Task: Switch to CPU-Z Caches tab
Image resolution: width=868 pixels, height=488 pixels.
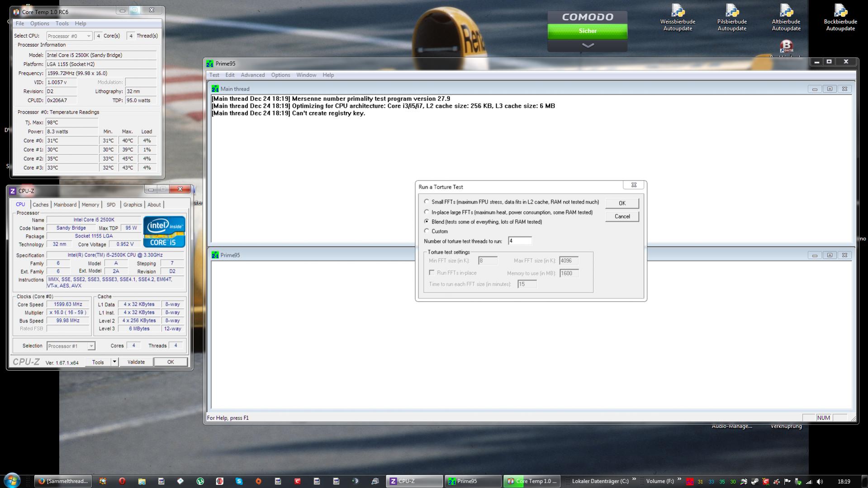Action: point(40,205)
